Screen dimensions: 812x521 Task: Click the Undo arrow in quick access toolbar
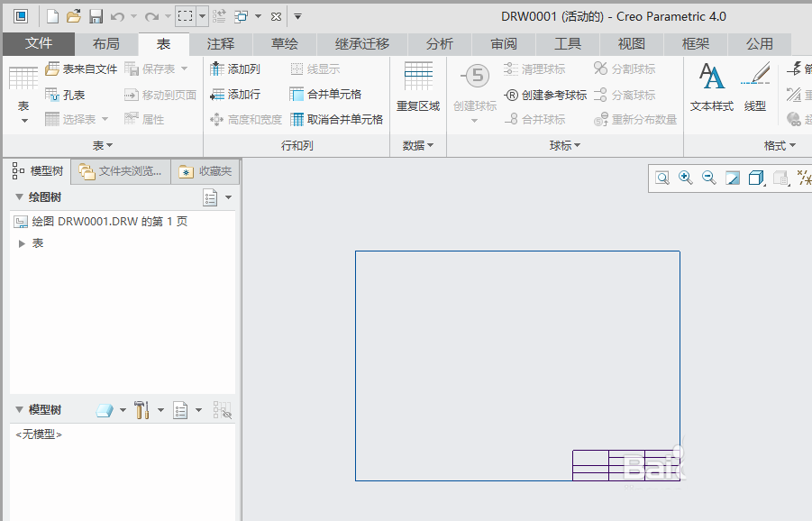tap(115, 15)
